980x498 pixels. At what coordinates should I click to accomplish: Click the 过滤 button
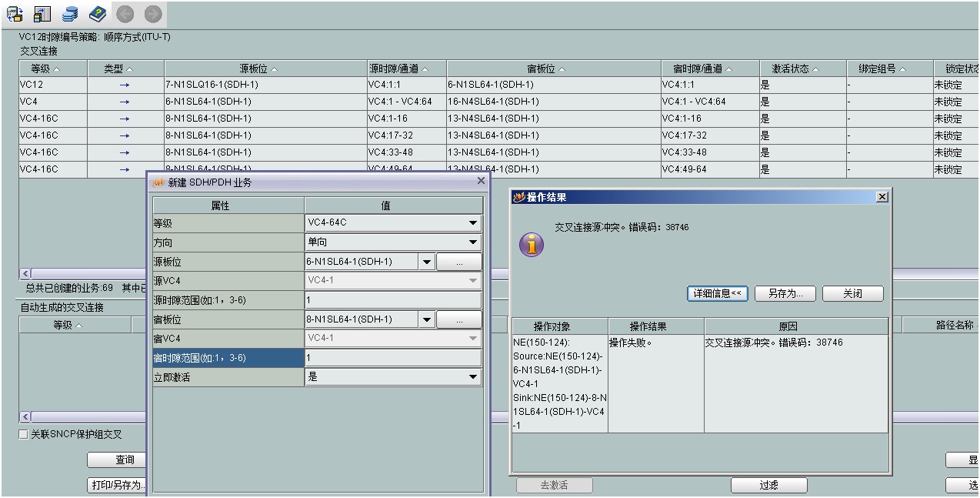click(x=767, y=485)
